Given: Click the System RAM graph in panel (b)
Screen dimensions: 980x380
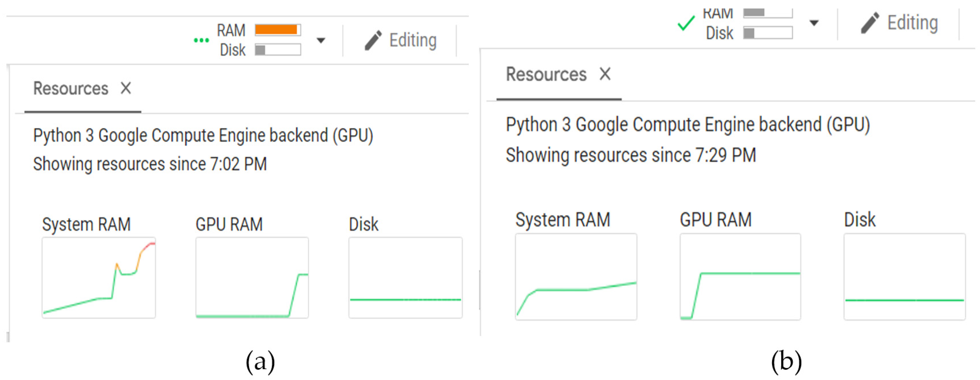Looking at the screenshot, I should tap(575, 276).
